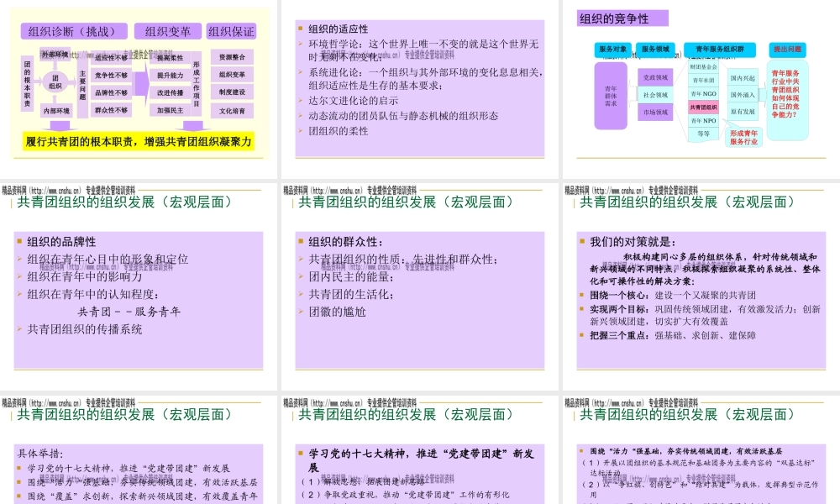The image size is (840, 504).
Task: Click the bullet 把握三个重点
Action: [x=673, y=335]
